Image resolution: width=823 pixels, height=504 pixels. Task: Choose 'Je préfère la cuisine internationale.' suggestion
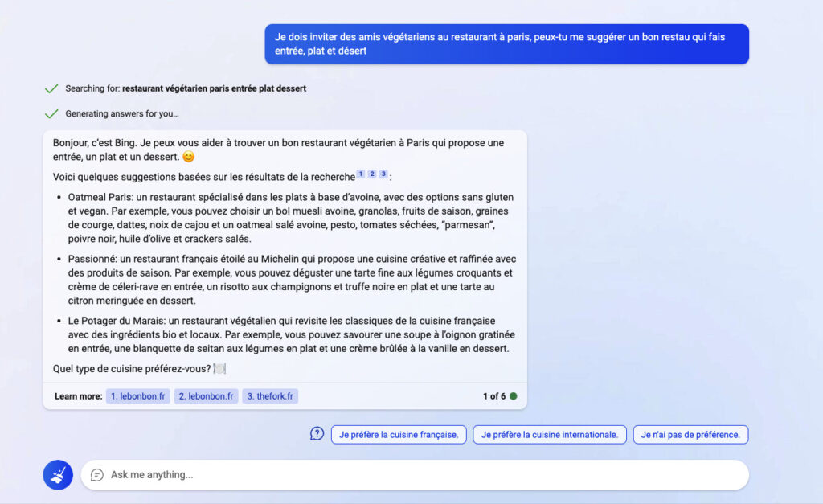(550, 435)
